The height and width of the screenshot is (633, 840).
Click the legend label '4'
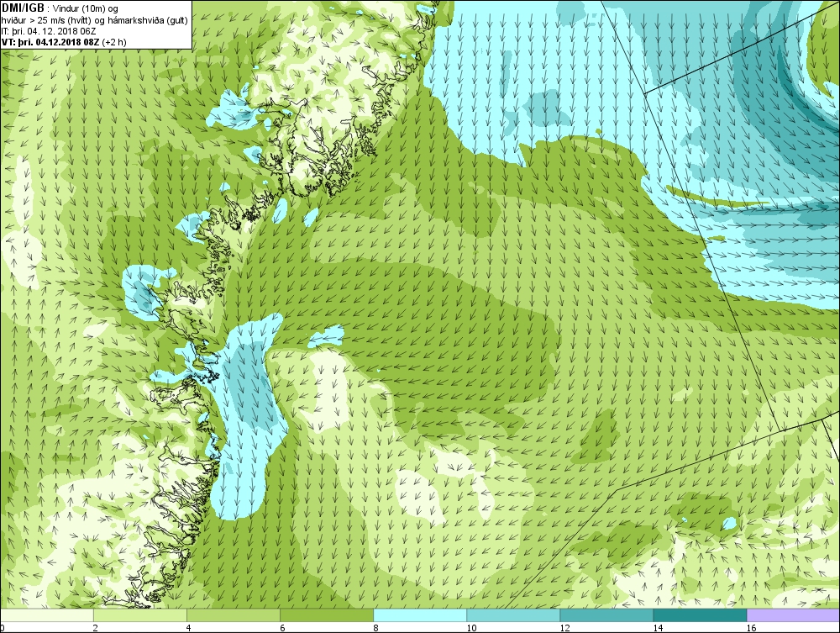[x=188, y=628]
